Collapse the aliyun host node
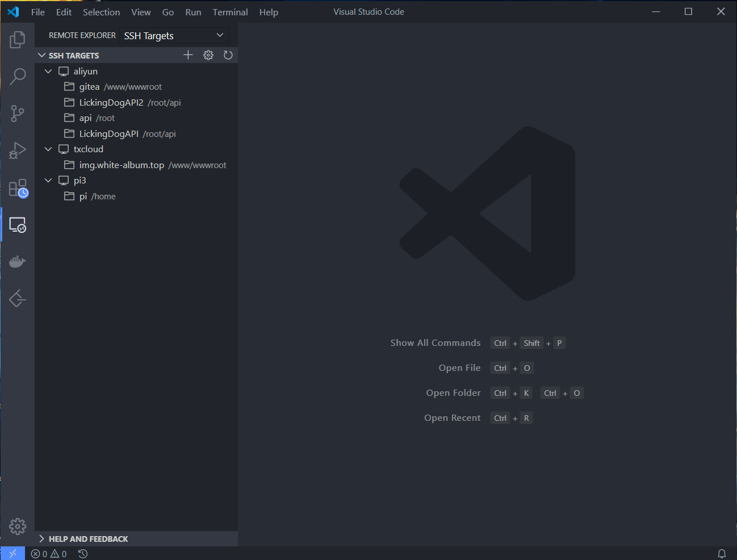 pos(48,72)
